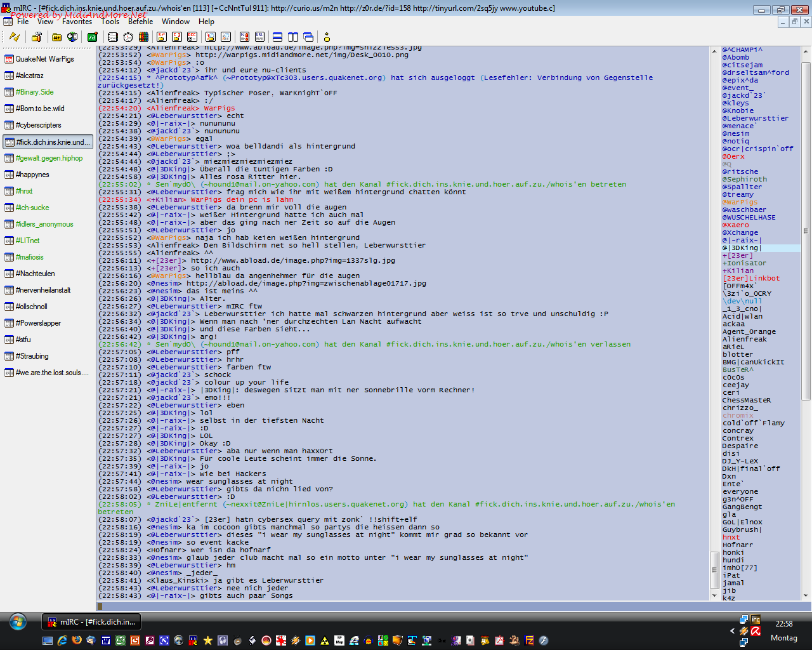
Task: Click the Windows Start orb
Action: [x=18, y=622]
